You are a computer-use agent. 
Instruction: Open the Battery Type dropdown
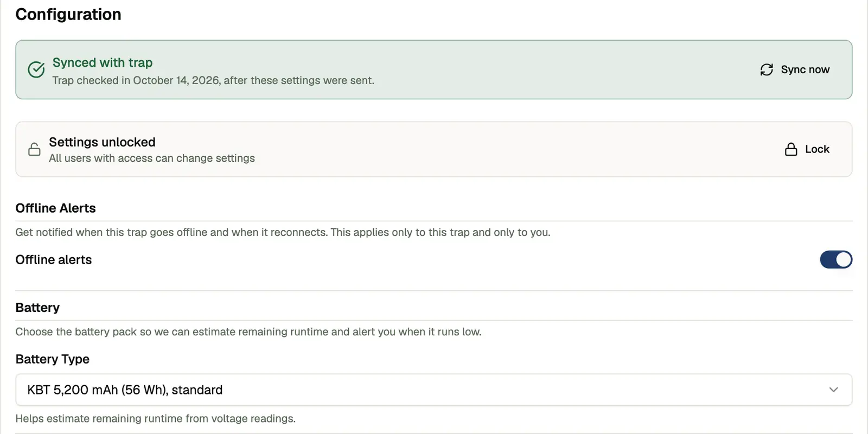pyautogui.click(x=434, y=390)
